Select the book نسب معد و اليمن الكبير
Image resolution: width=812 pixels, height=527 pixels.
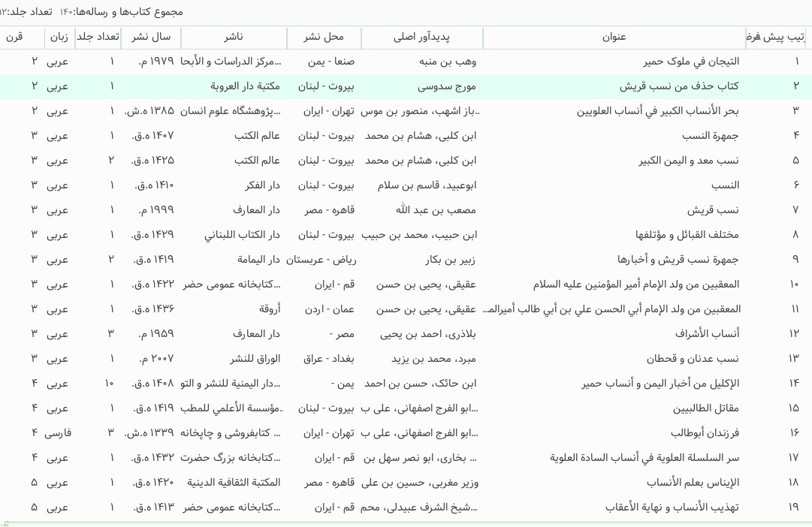point(406,161)
